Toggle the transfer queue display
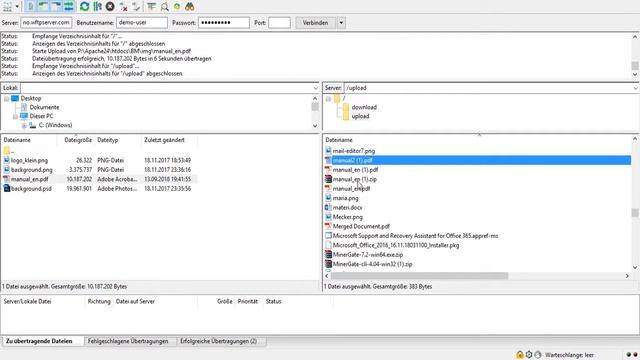This screenshot has height=360, width=640. [69, 7]
